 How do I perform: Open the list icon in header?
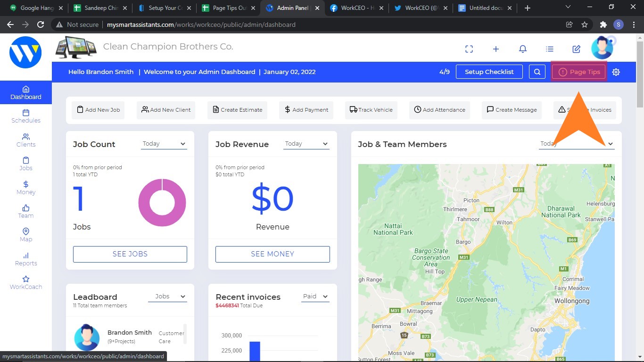click(550, 49)
